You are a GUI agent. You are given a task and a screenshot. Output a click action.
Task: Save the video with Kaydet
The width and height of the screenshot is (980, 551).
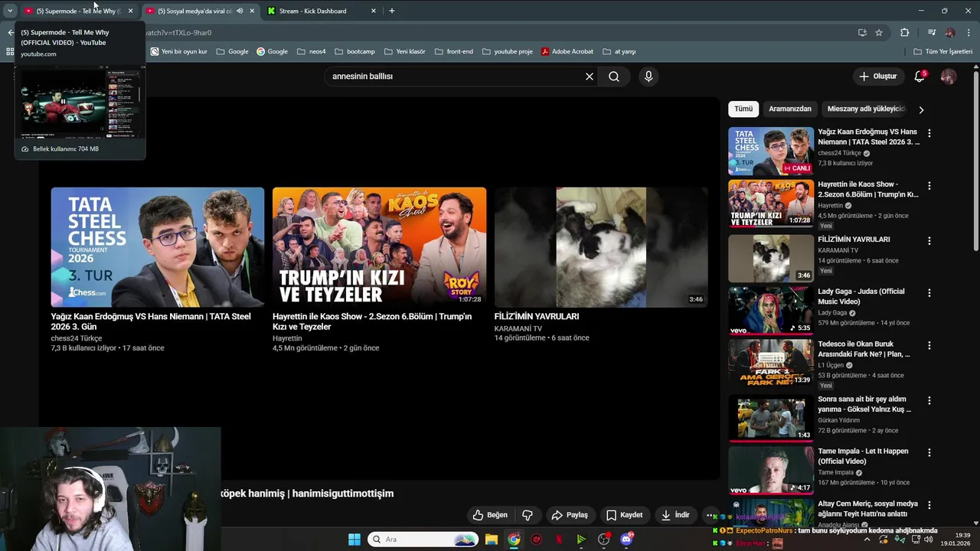pos(624,515)
